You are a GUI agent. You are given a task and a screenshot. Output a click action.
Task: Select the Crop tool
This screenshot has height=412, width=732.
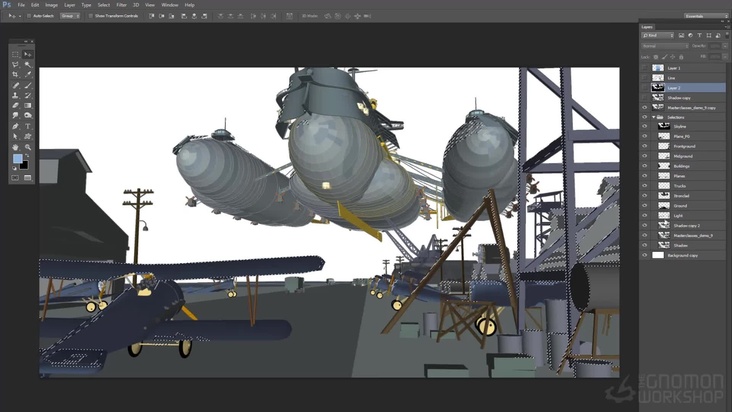pyautogui.click(x=15, y=75)
